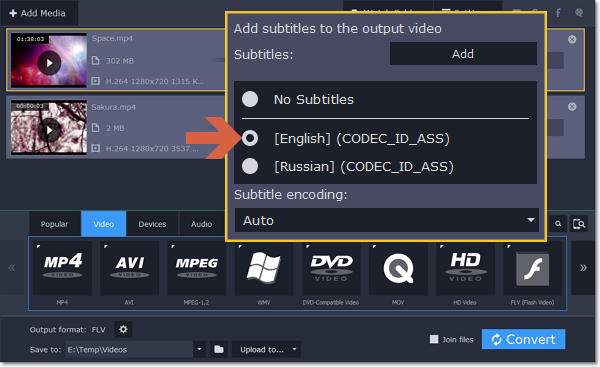The width and height of the screenshot is (600, 367).
Task: Click the 302 MB file size
Action: [120, 61]
